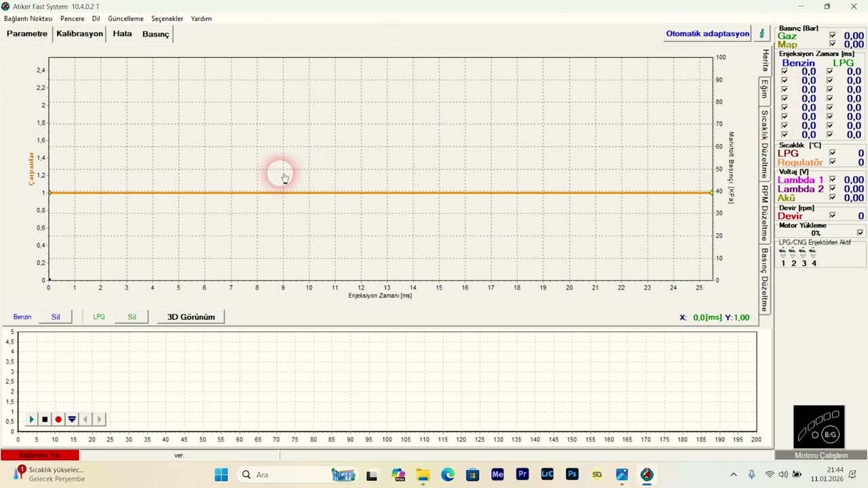Screen dimensions: 868x488
Task: Click the left end handle of orange multiplier line
Action: pyautogui.click(x=49, y=192)
